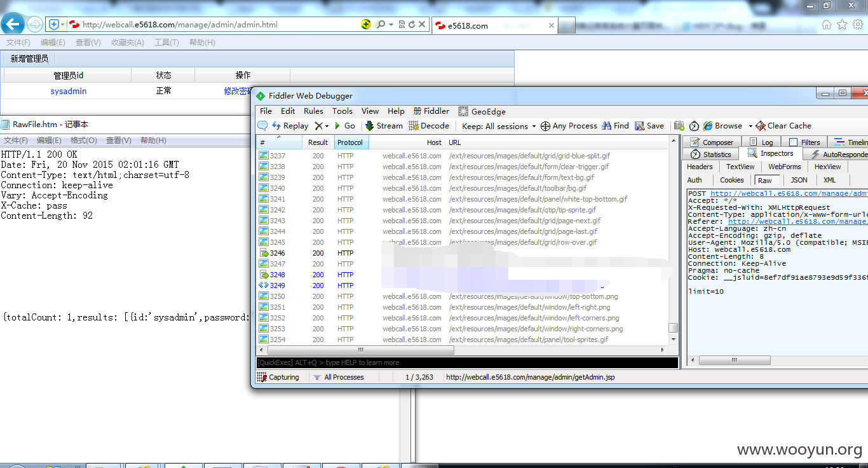Switch request inspector to TextView
The width and height of the screenshot is (868, 468).
pyautogui.click(x=740, y=167)
